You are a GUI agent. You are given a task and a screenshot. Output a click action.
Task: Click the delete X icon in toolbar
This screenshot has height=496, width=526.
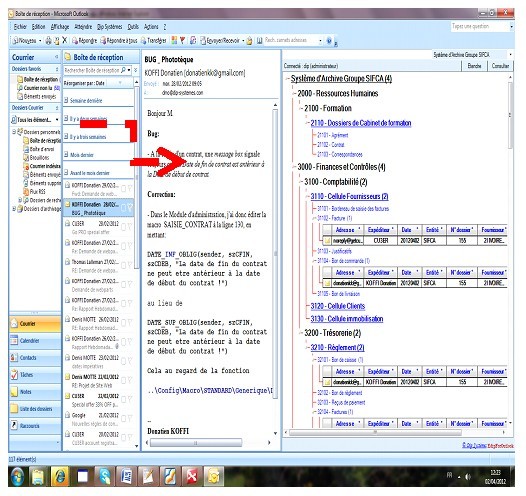click(x=64, y=41)
